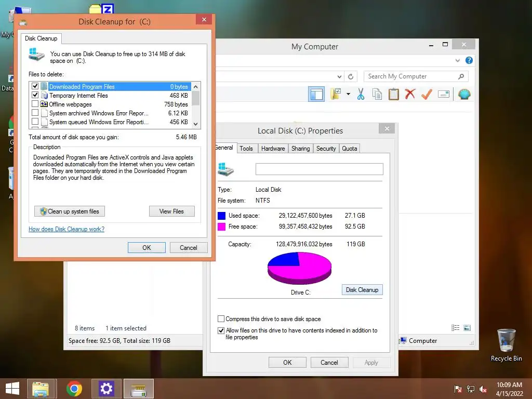Launch Google Chrome from the taskbar
Image resolution: width=532 pixels, height=399 pixels.
click(74, 389)
